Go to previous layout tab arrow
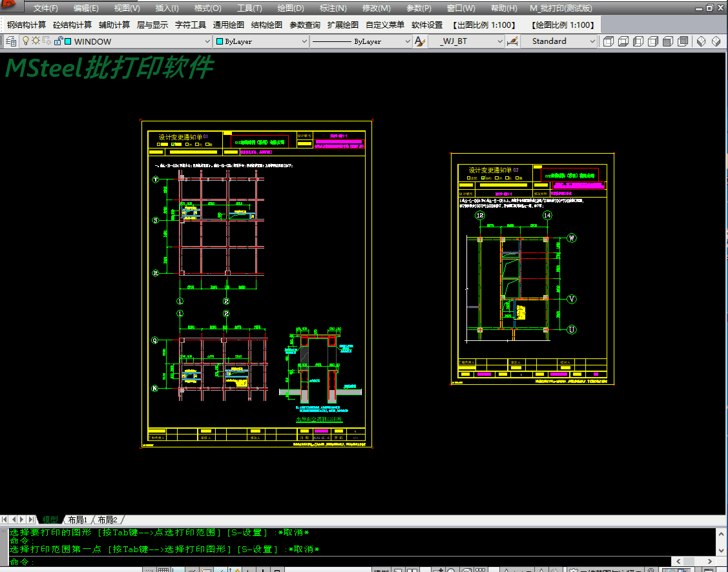Viewport: 728px width, 572px height. pos(14,520)
